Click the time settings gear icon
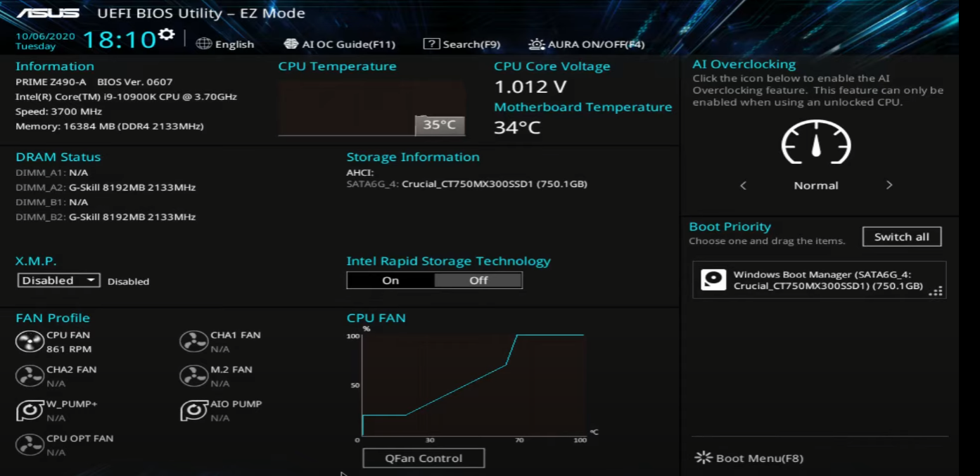 click(166, 34)
